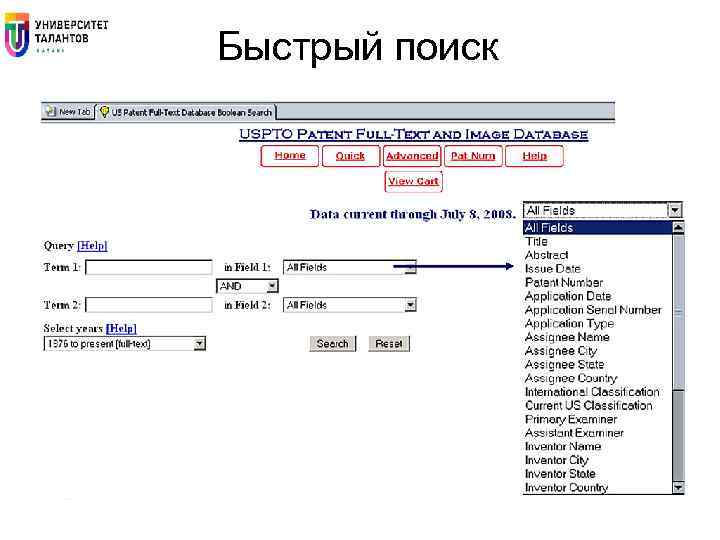Open the Help link next to Query
Screen dimensions: 720x540
92,246
